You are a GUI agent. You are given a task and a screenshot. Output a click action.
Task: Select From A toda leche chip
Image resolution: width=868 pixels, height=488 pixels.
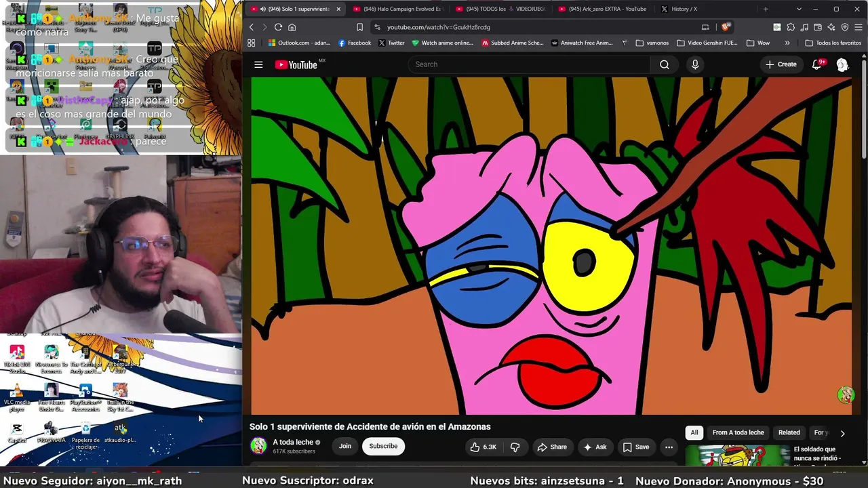click(738, 432)
